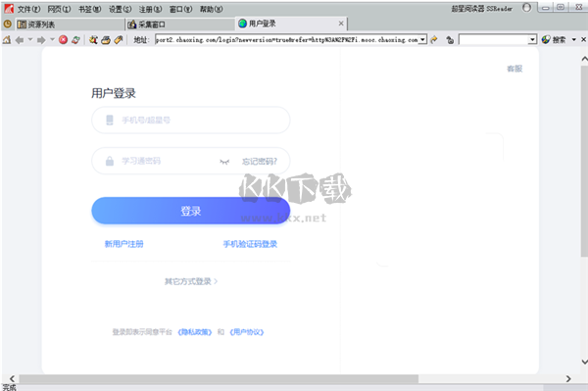Click the blue 登录 button
The width and height of the screenshot is (588, 391).
tap(190, 211)
